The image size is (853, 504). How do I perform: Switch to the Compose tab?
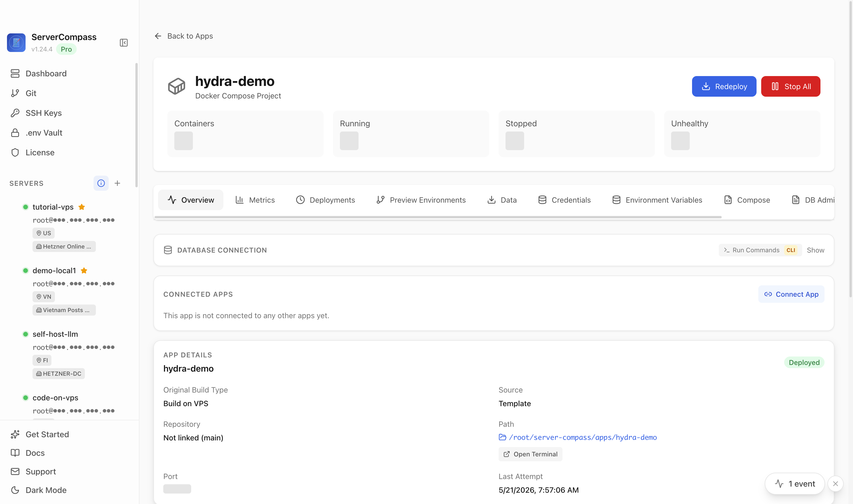point(747,200)
